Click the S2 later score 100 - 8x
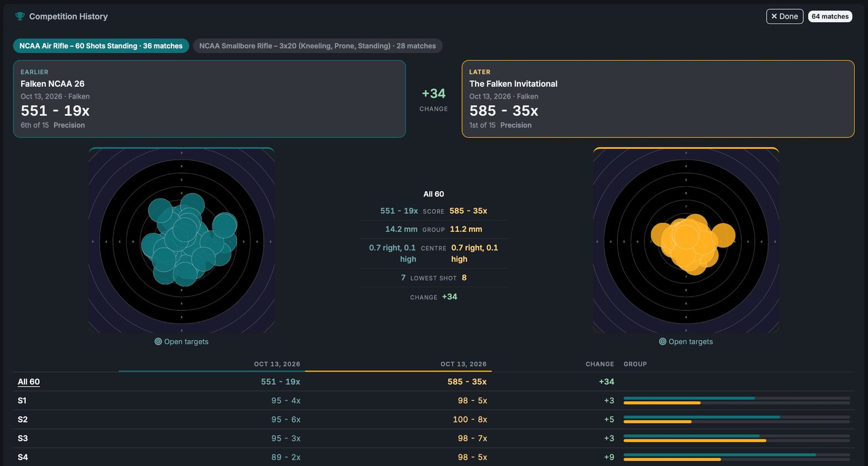Screen dimensions: 868x466 point(470,419)
